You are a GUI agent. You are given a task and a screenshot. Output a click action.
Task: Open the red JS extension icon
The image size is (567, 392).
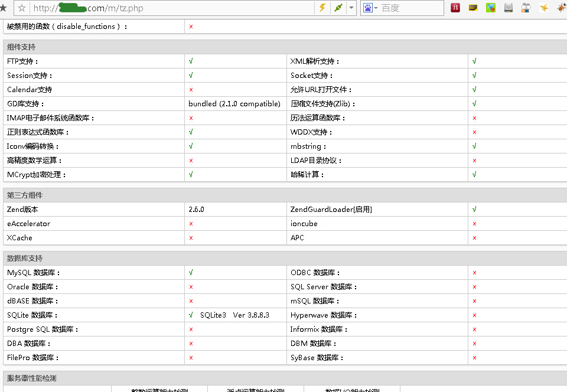tap(455, 8)
